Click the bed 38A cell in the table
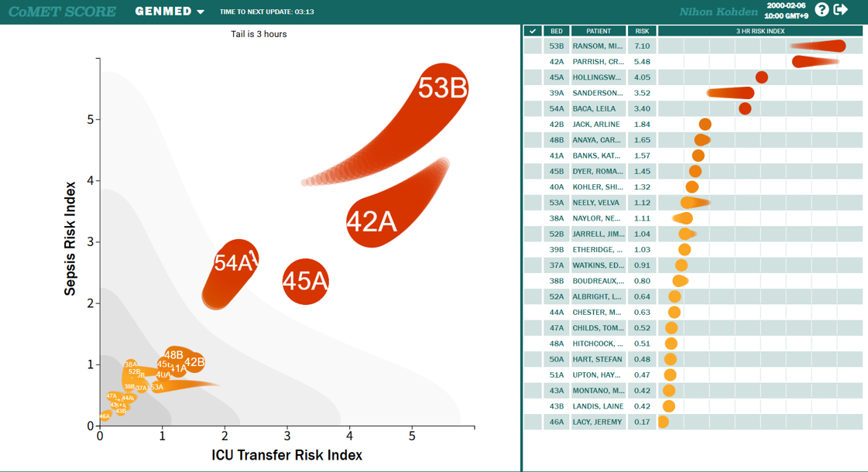The image size is (868, 472). pyautogui.click(x=556, y=218)
